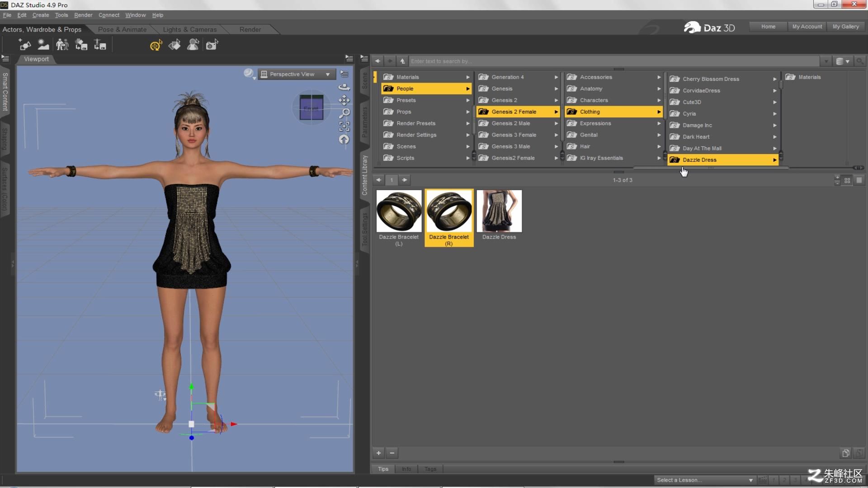Go to next results page arrow
Image resolution: width=868 pixels, height=488 pixels.
click(405, 180)
